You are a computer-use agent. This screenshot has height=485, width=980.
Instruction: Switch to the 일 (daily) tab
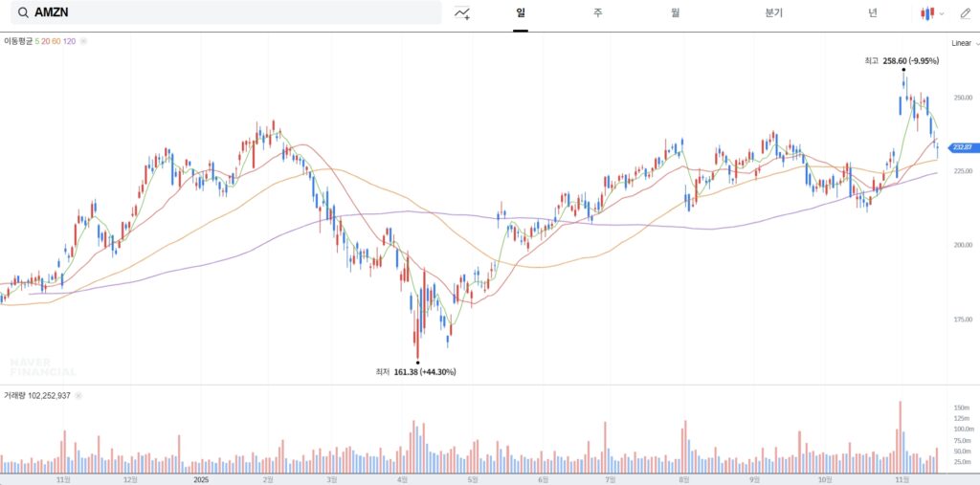(x=521, y=13)
